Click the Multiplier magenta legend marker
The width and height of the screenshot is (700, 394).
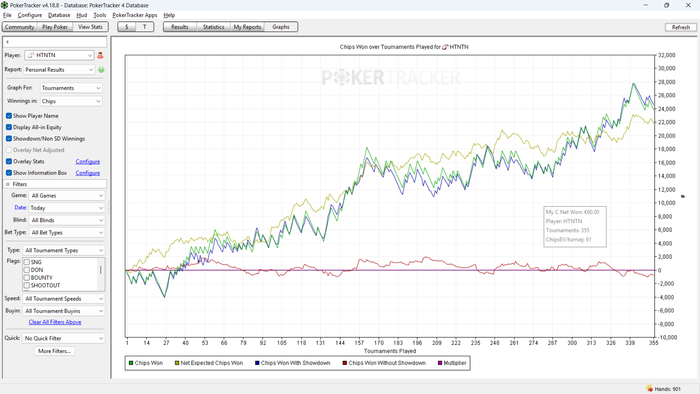pos(440,363)
